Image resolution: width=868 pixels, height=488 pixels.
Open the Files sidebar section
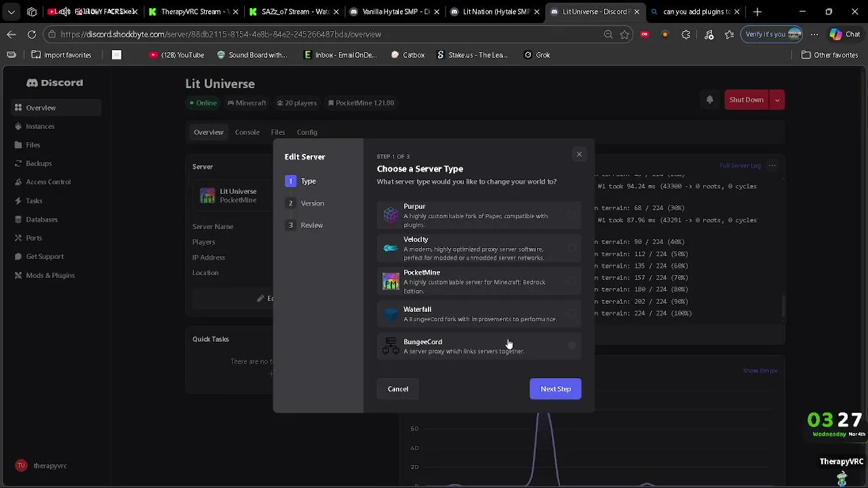pyautogui.click(x=33, y=145)
